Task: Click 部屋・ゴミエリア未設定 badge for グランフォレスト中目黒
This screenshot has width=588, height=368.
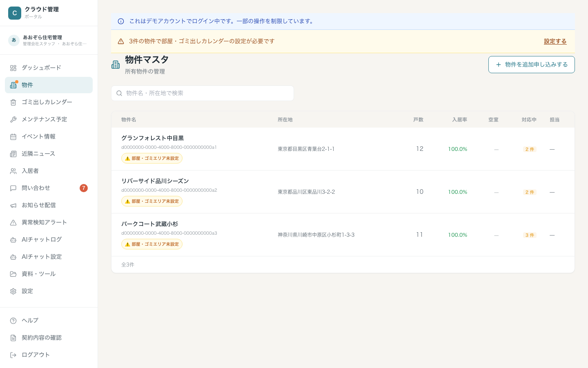Action: tap(152, 158)
